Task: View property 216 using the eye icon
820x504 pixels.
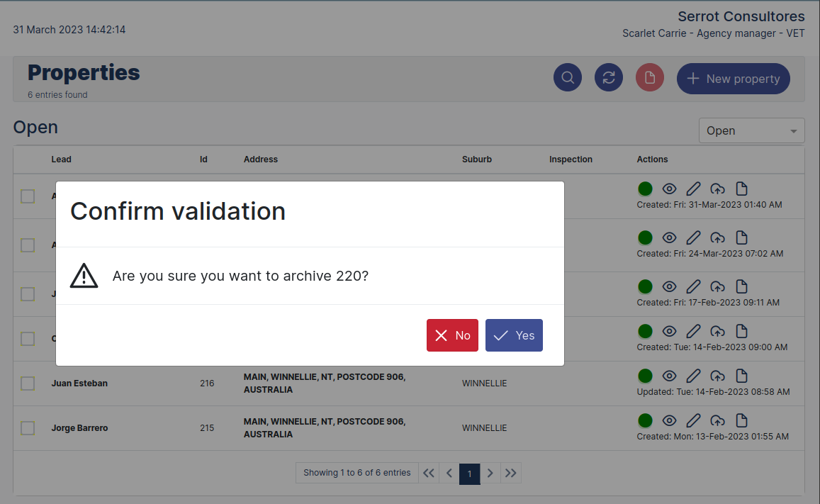Action: (x=669, y=376)
